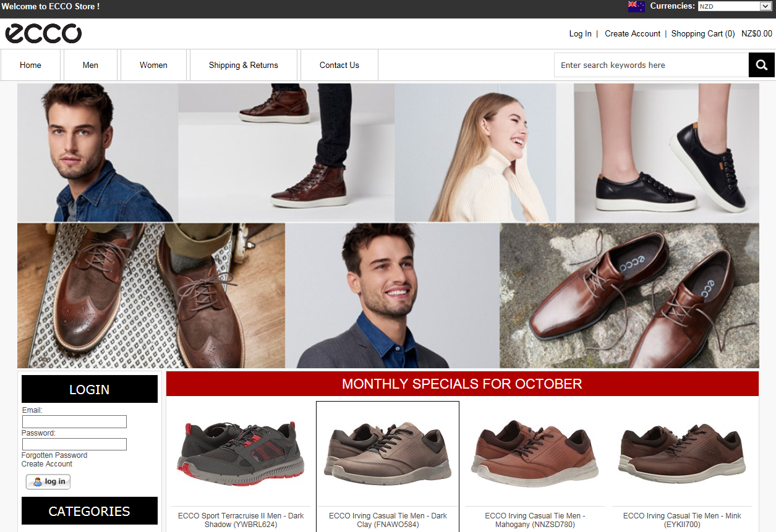Open Shipping & Returns menu item
The image size is (776, 532).
(244, 65)
